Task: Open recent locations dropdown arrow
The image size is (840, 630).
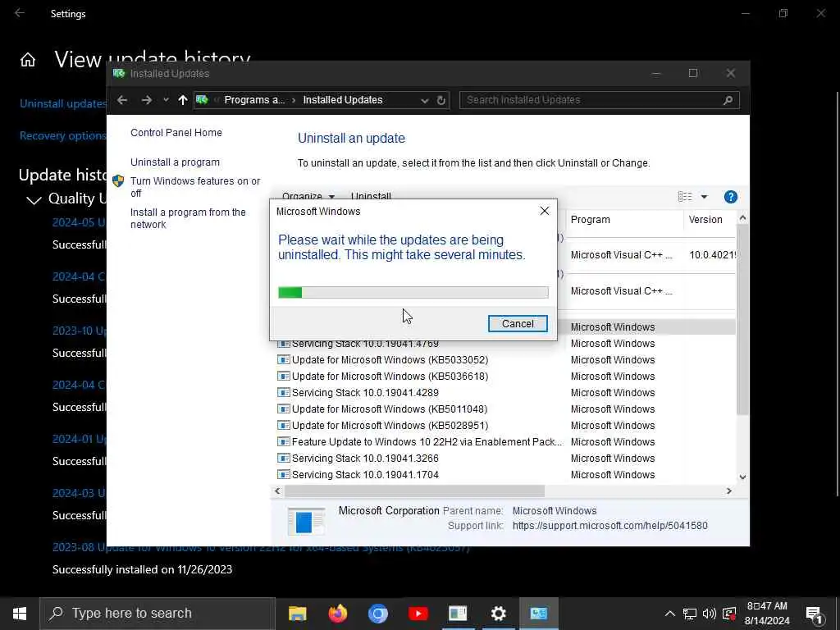Action: click(166, 99)
